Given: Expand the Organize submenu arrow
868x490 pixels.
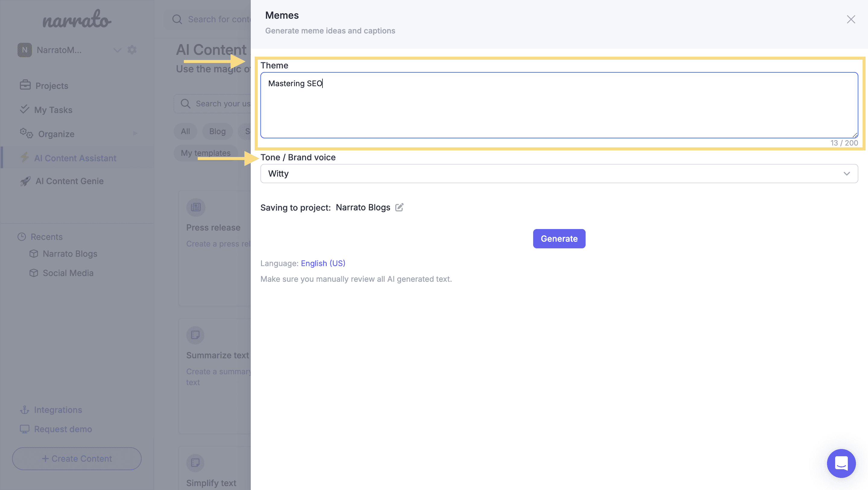Looking at the screenshot, I should coord(135,133).
